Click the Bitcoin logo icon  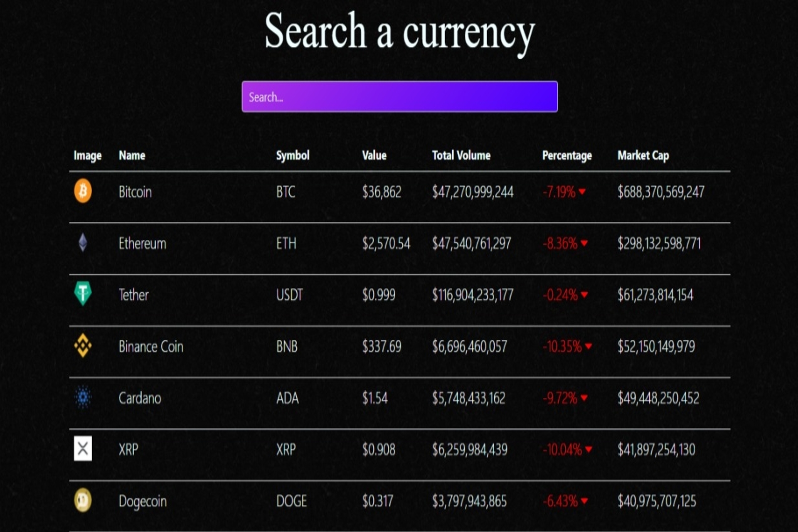(83, 191)
